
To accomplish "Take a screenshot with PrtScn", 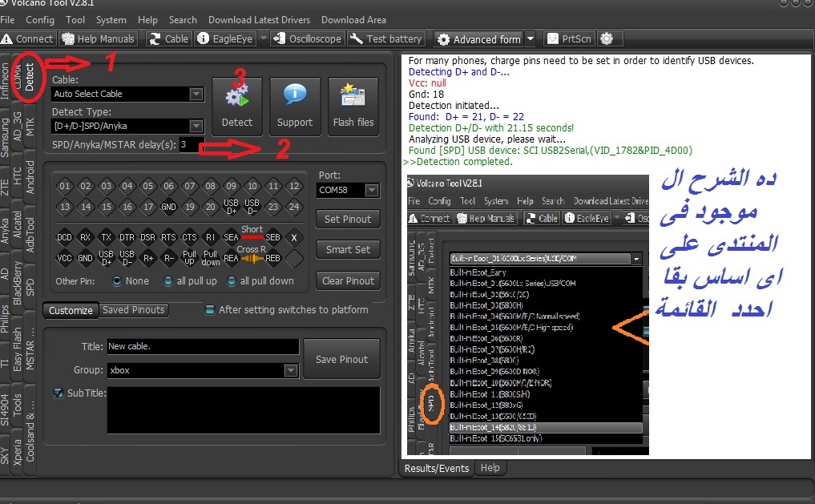I will pyautogui.click(x=569, y=39).
